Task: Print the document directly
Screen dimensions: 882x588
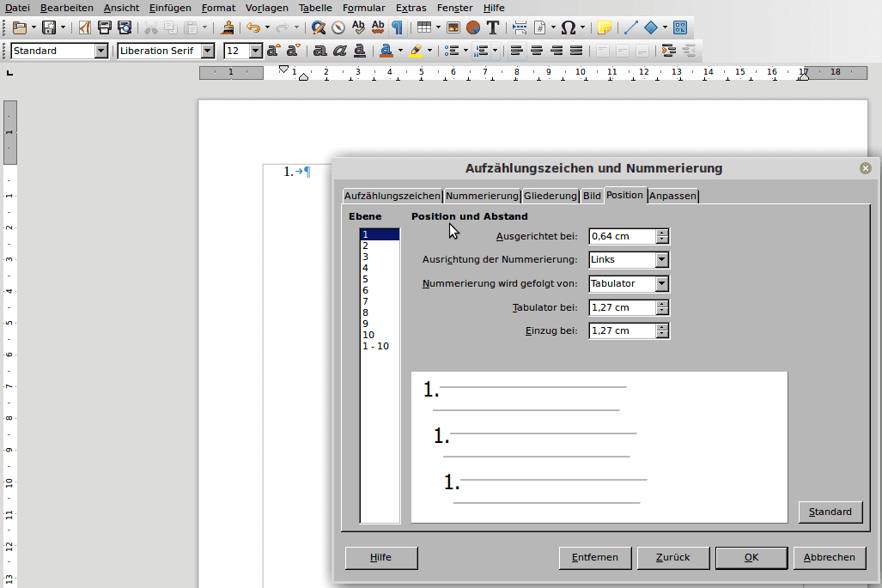Action: (104, 27)
